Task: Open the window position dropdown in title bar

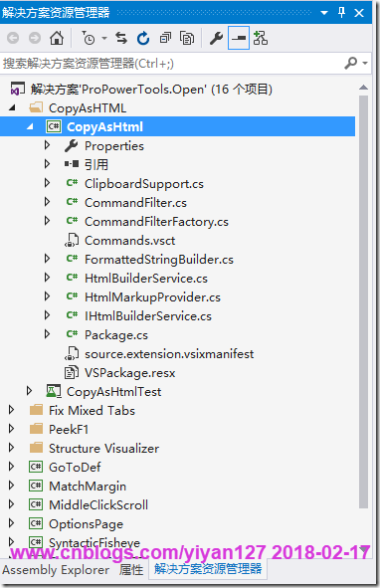Action: click(x=324, y=13)
